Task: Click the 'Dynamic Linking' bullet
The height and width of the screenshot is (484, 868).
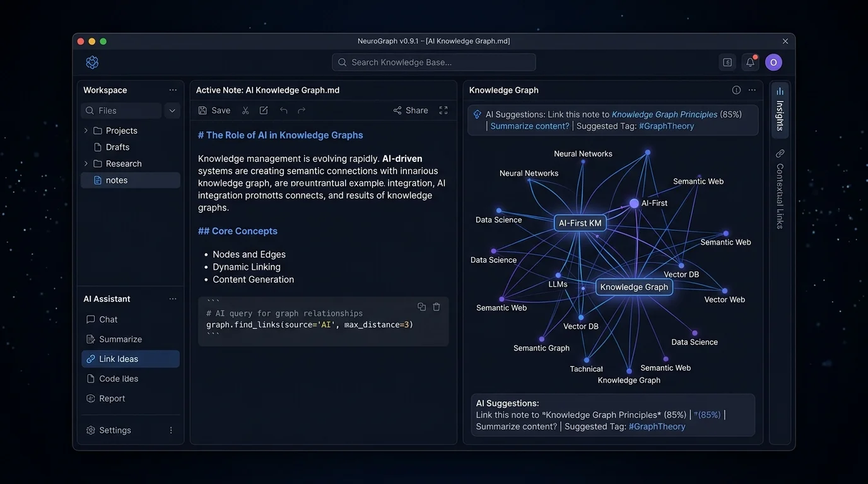Action: (247, 267)
